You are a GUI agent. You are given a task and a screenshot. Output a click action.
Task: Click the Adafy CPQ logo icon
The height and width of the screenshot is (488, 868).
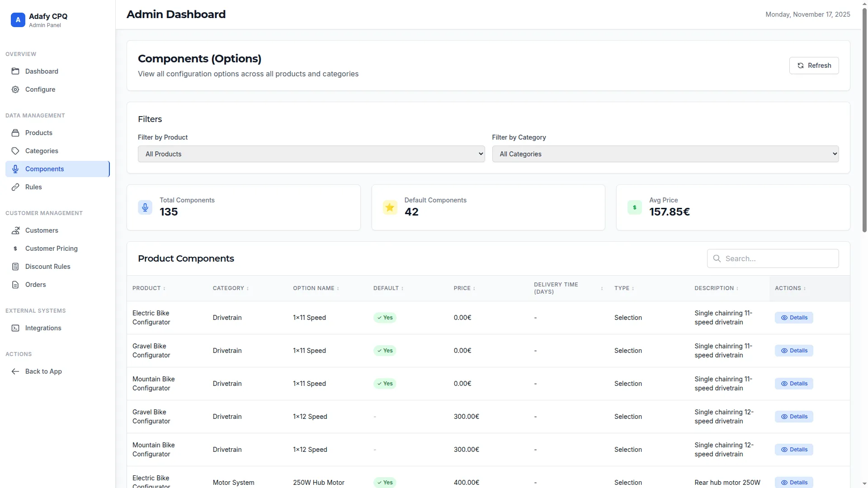point(18,20)
